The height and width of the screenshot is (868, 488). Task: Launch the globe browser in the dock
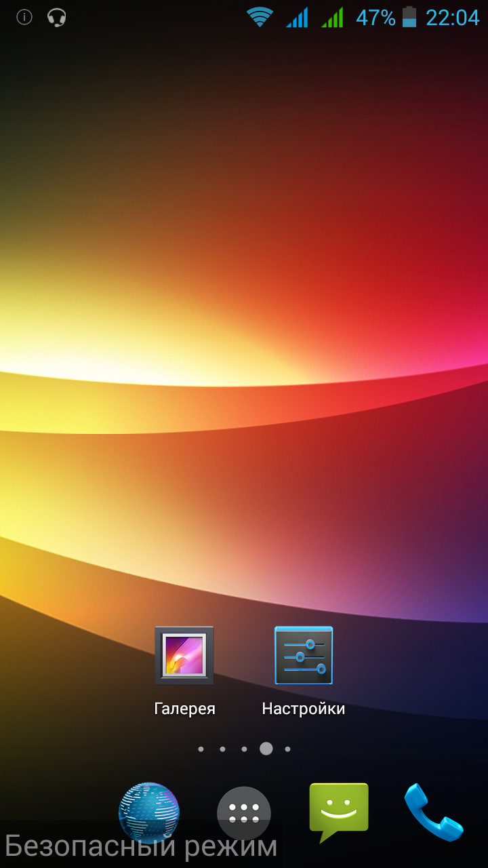(149, 811)
